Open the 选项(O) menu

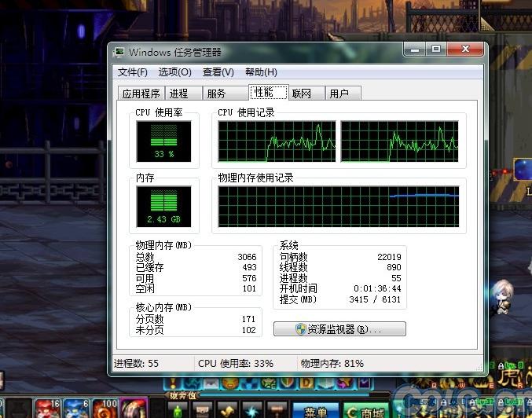174,72
